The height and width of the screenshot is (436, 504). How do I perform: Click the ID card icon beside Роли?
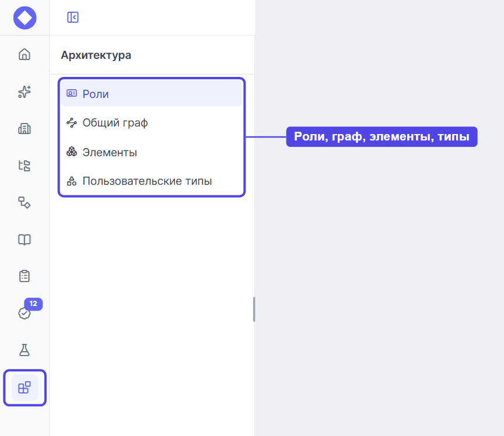72,93
